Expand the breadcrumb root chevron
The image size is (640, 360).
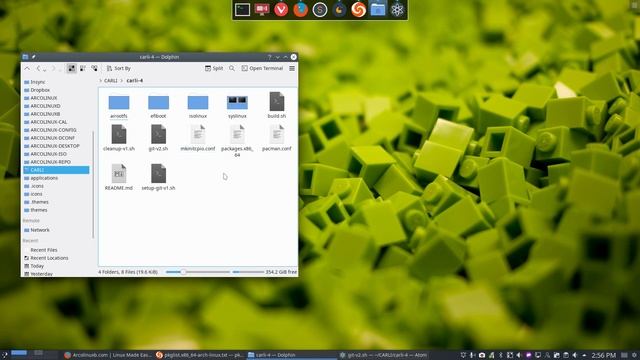click(100, 81)
